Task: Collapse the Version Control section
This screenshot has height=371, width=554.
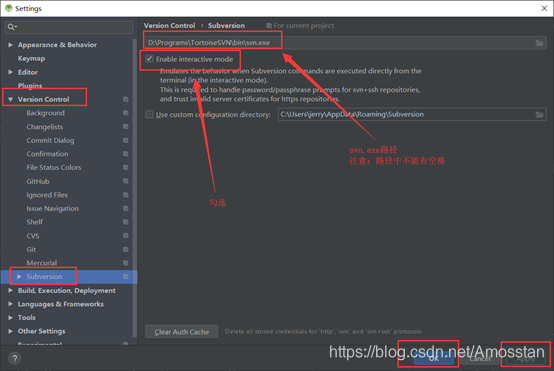Action: click(x=11, y=100)
